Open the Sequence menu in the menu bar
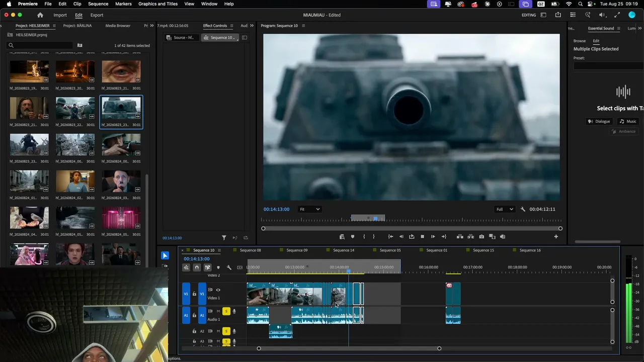Image resolution: width=644 pixels, height=362 pixels. 98,4
